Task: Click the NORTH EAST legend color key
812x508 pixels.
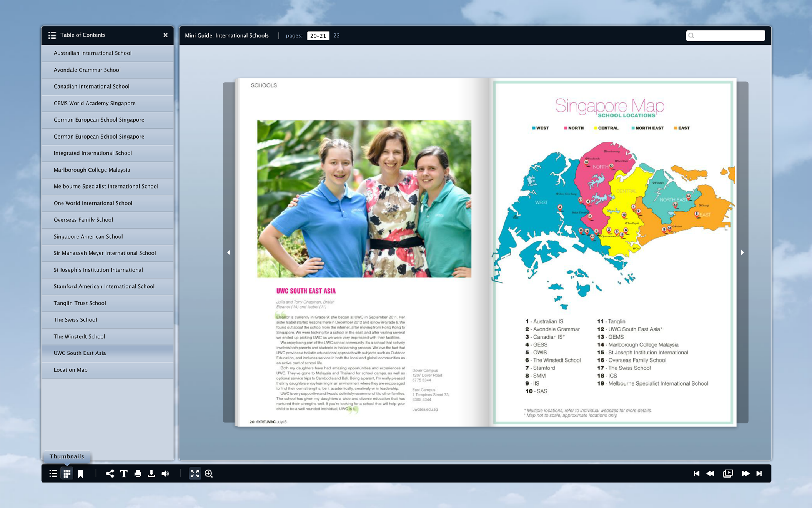Action: coord(647,128)
